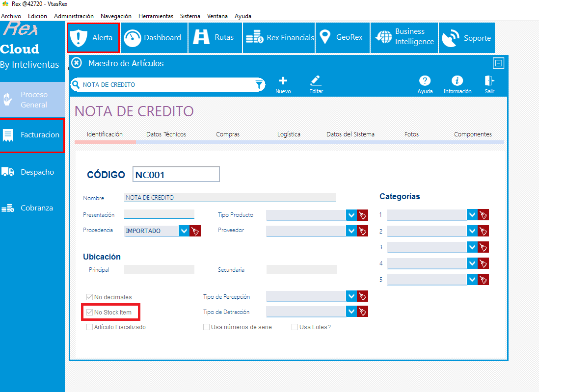Open Soporte satellite dish module
The height and width of the screenshot is (392, 565).
pos(467,37)
